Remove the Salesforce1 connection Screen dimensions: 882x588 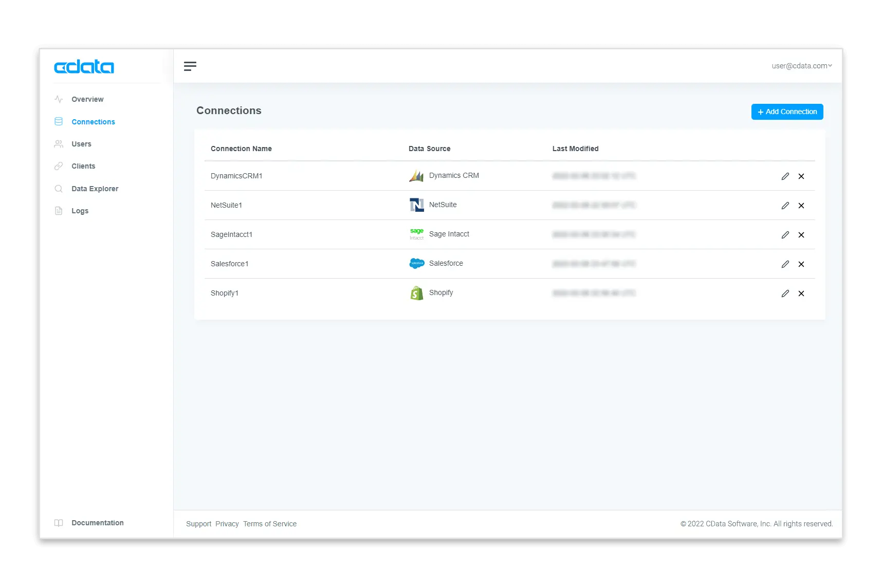click(x=801, y=264)
